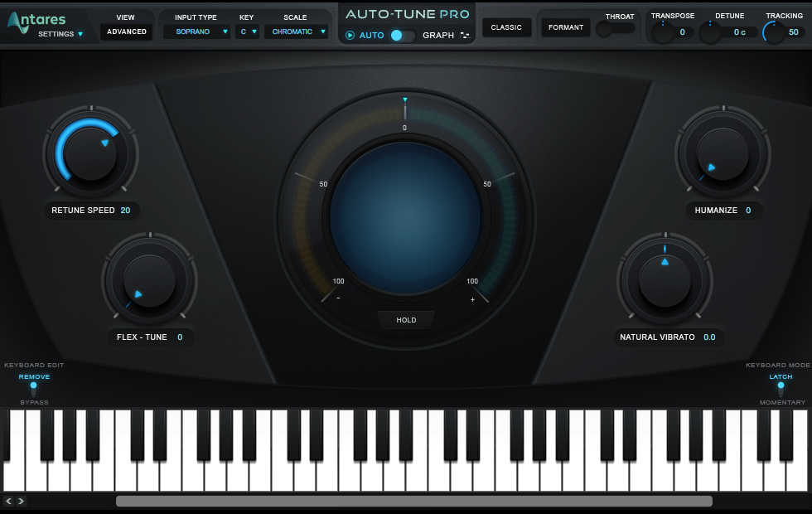Click the Natural Vibrato value 0.0
The height and width of the screenshot is (514, 812).
pyautogui.click(x=709, y=337)
